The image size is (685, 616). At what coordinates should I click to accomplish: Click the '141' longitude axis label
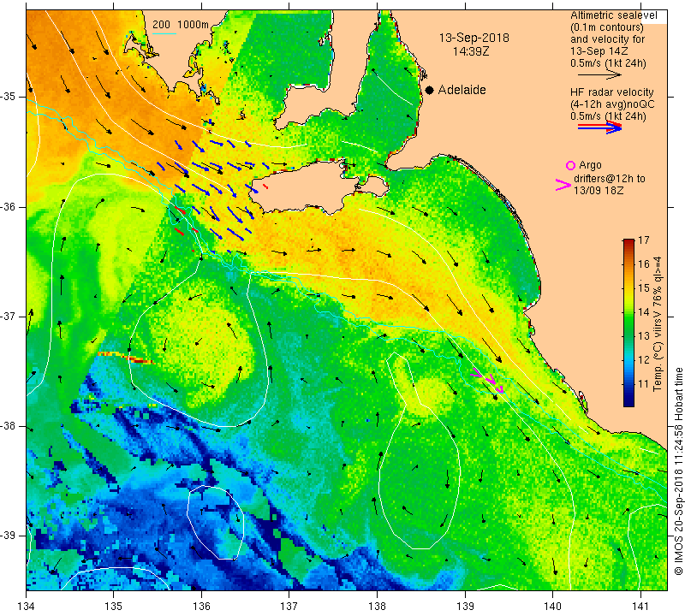640,607
